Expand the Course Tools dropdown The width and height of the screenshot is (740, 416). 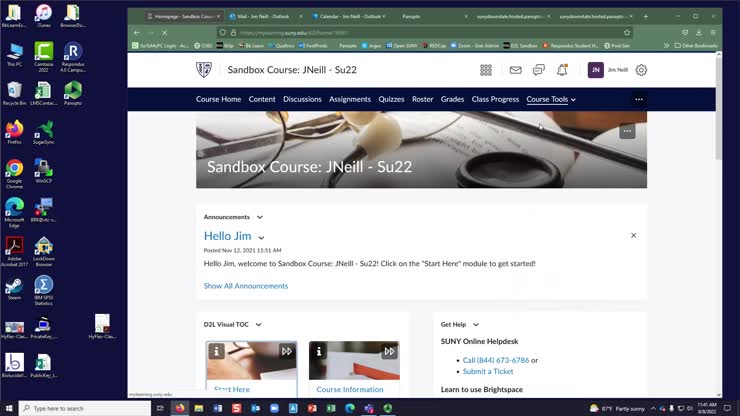(551, 100)
